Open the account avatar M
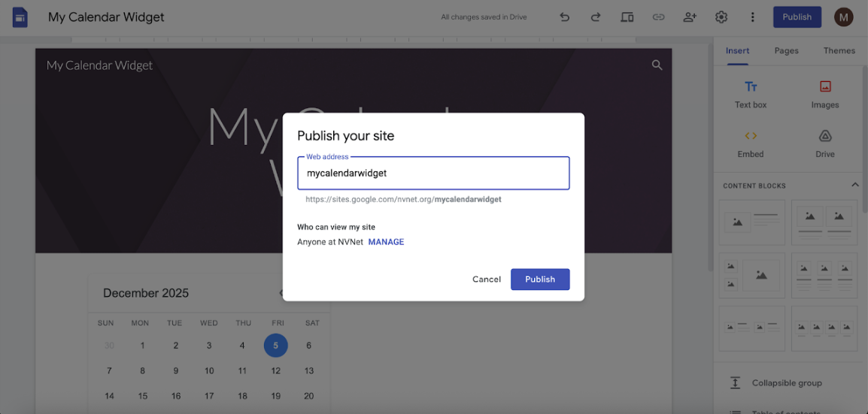The image size is (868, 414). coord(844,17)
